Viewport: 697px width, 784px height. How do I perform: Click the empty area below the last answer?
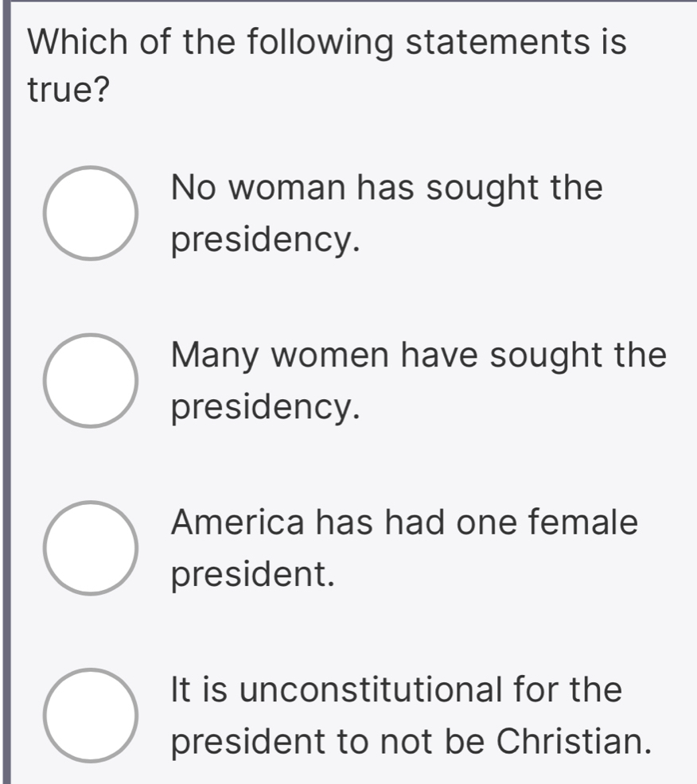pos(350,775)
